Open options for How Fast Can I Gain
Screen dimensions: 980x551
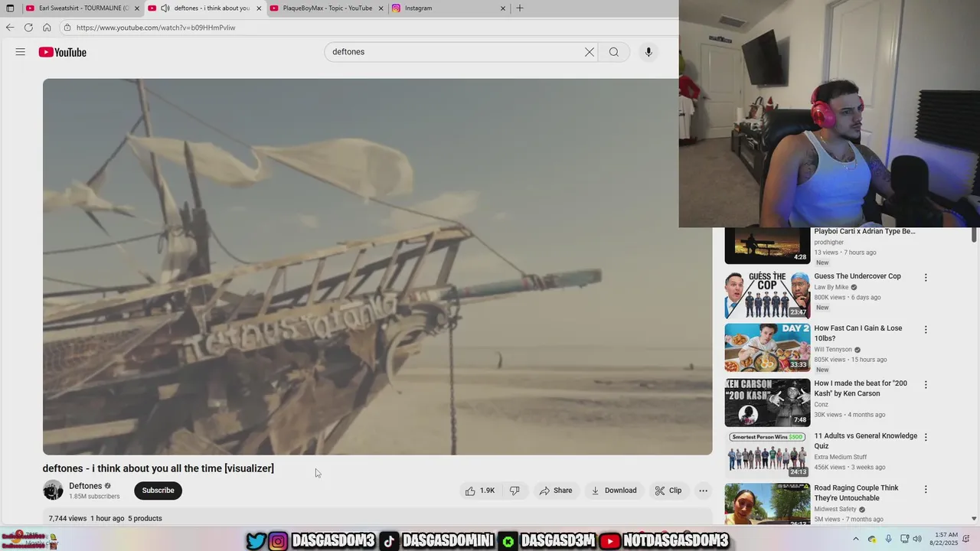[x=926, y=330]
